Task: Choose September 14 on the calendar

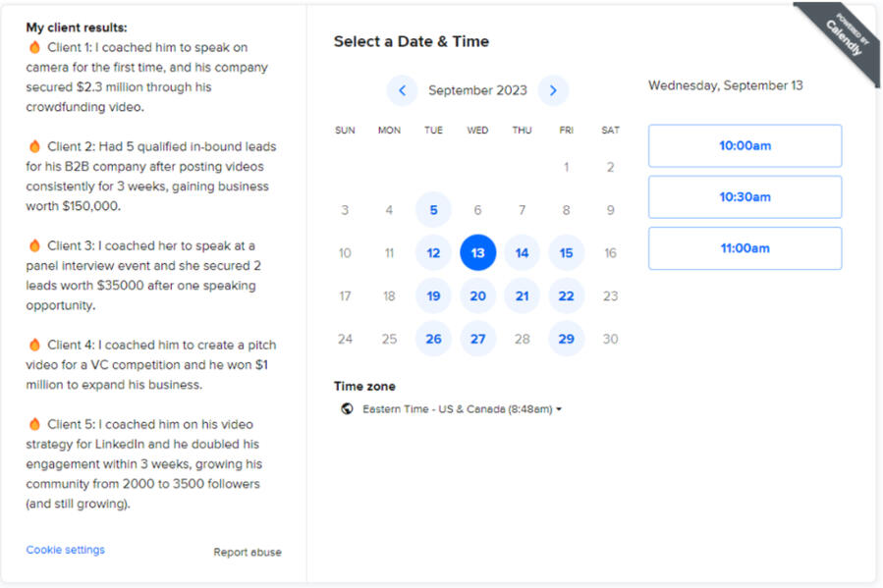Action: point(522,253)
